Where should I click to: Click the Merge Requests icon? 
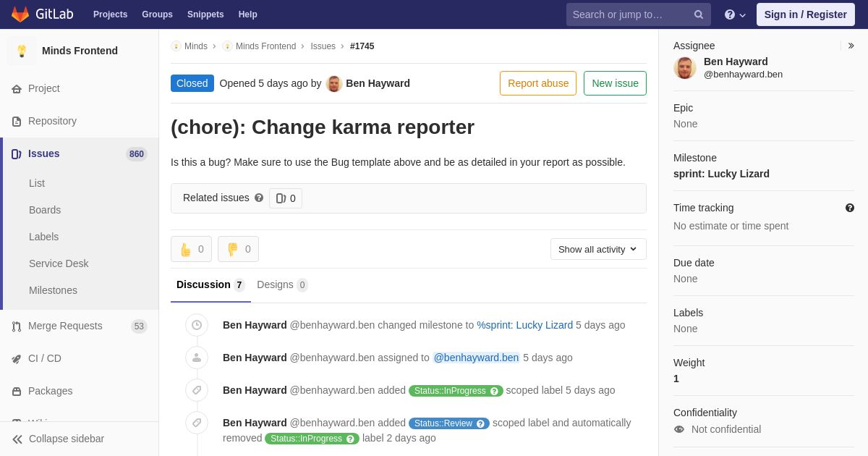[x=17, y=326]
